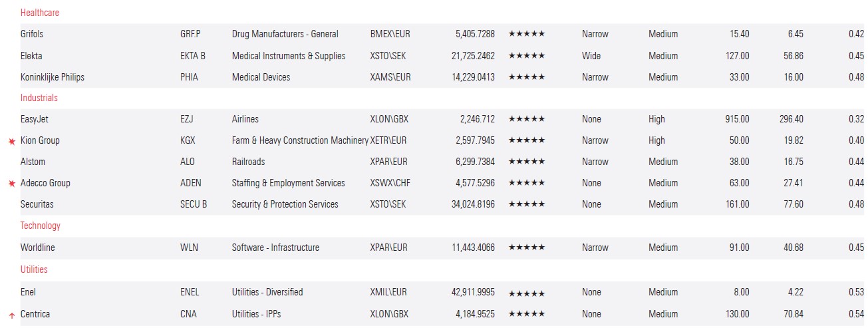Click the High uncertainty value for Kion Group
Viewport: 868px width, 328px height.
pyautogui.click(x=656, y=140)
